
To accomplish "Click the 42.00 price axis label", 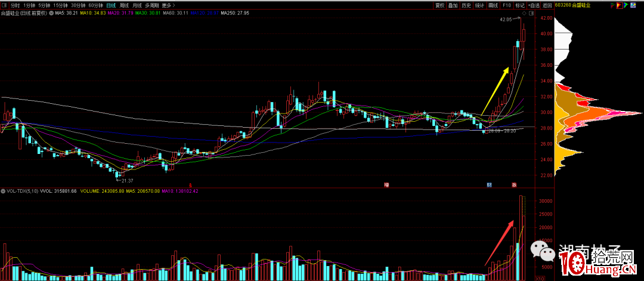I will 546,18.
